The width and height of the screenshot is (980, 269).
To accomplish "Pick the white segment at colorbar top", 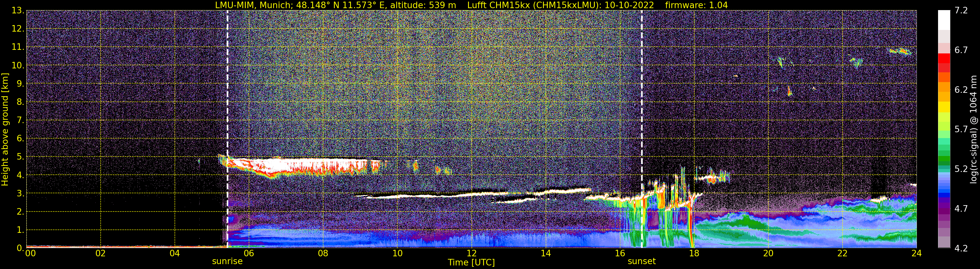I will tap(944, 20).
